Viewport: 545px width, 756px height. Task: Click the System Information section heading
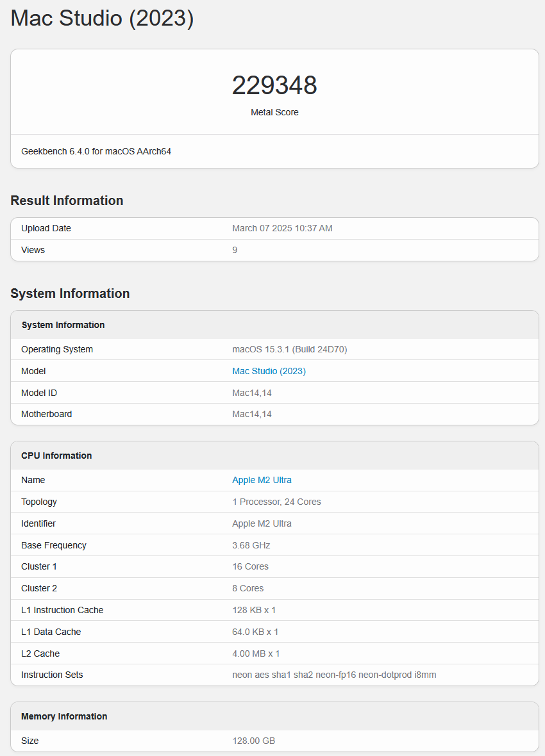(x=70, y=293)
